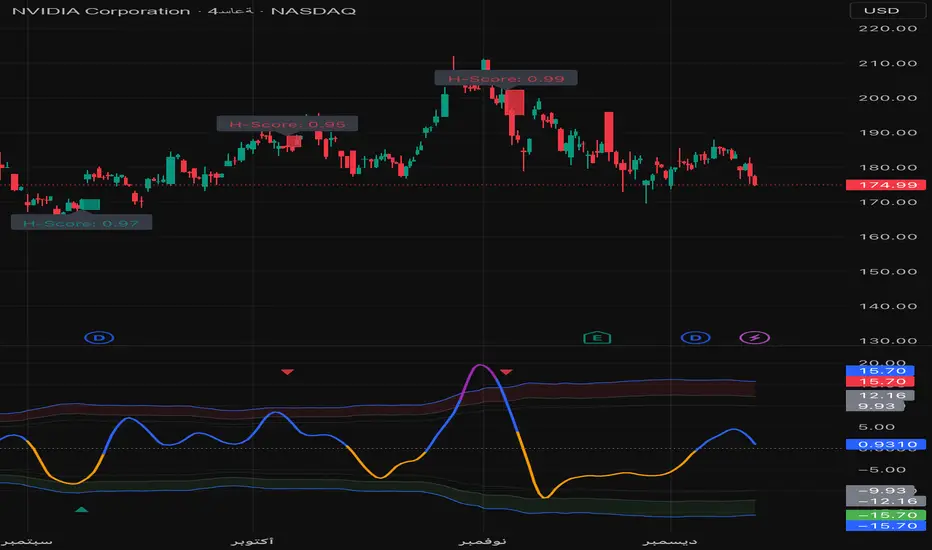Viewport: 932px width, 550px height.
Task: Click the 160.00 price axis label
Action: click(887, 237)
